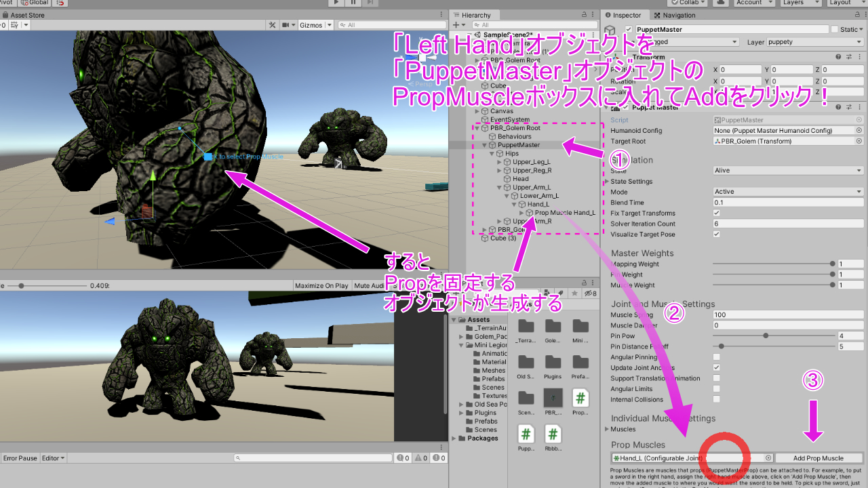Adjust the Pin Distance Falloff slider
Image resolution: width=868 pixels, height=488 pixels.
tap(773, 346)
